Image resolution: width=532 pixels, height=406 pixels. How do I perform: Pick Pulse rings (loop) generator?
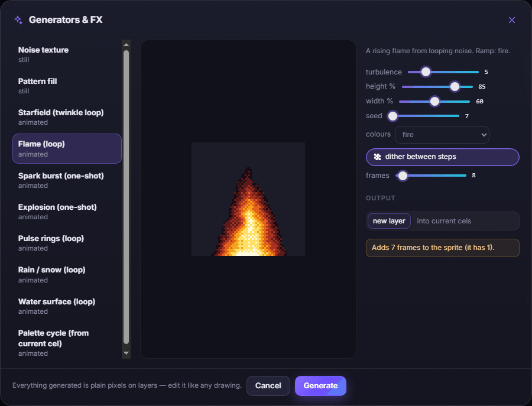pyautogui.click(x=67, y=243)
